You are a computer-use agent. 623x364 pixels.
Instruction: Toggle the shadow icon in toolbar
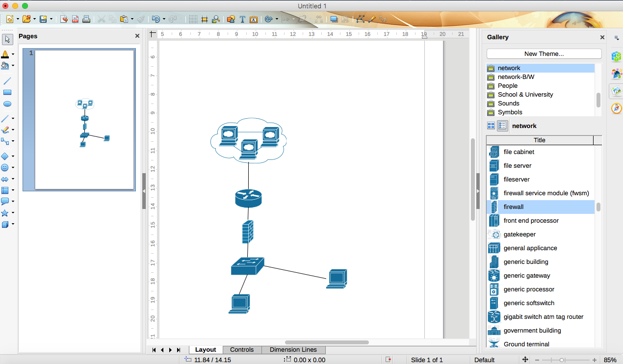[334, 19]
